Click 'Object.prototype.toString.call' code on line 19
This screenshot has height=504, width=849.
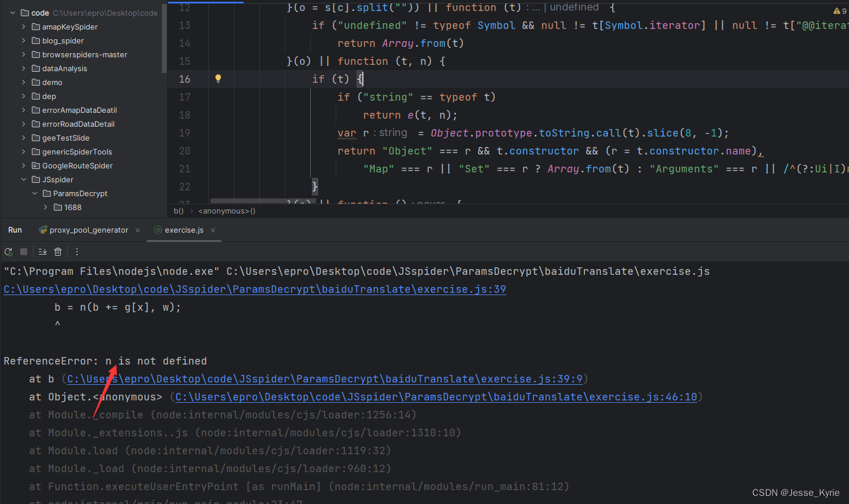point(525,133)
